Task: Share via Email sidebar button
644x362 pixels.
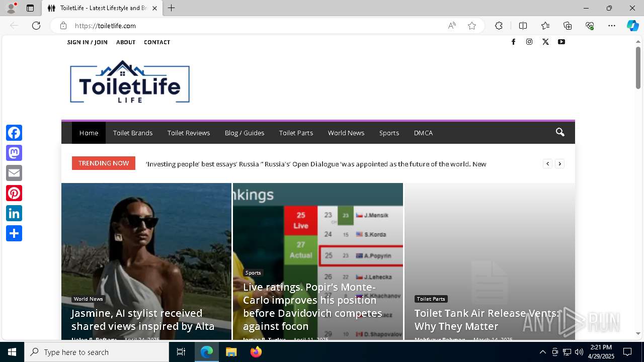Action: click(x=14, y=173)
